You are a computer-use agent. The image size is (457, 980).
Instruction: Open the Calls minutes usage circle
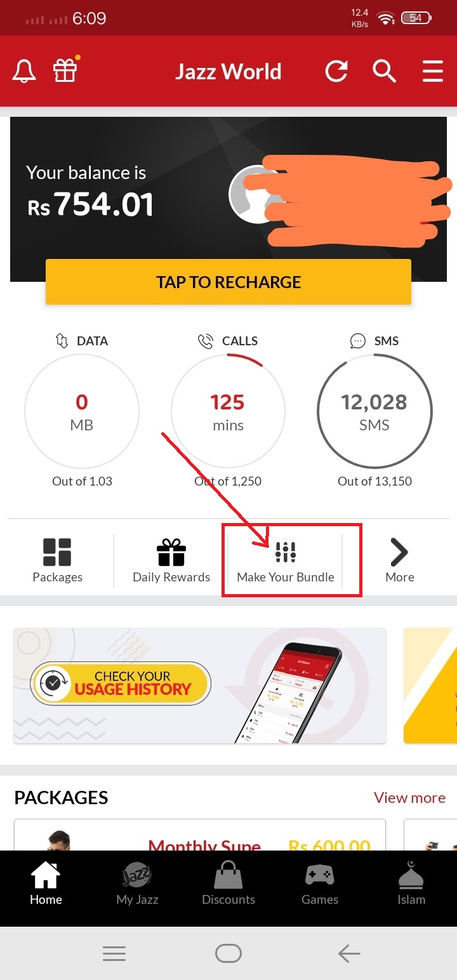click(x=228, y=411)
